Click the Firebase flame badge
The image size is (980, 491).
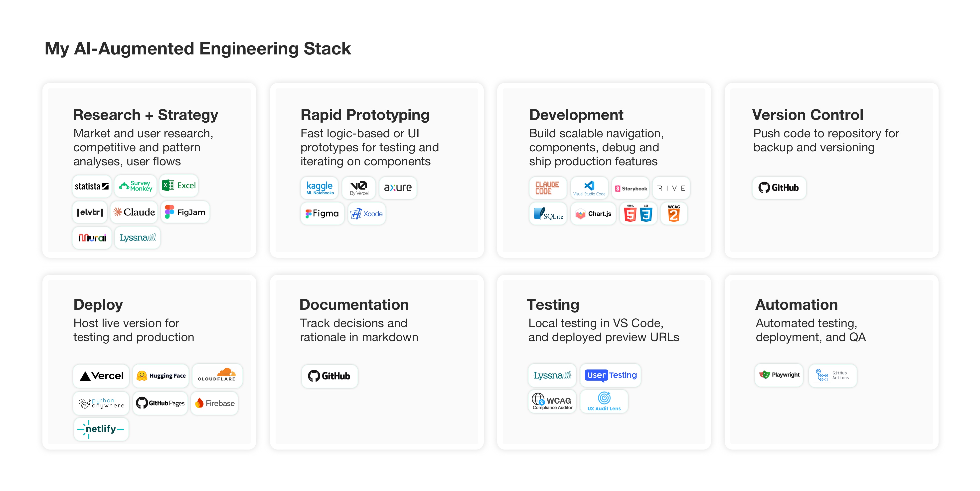[x=215, y=403]
